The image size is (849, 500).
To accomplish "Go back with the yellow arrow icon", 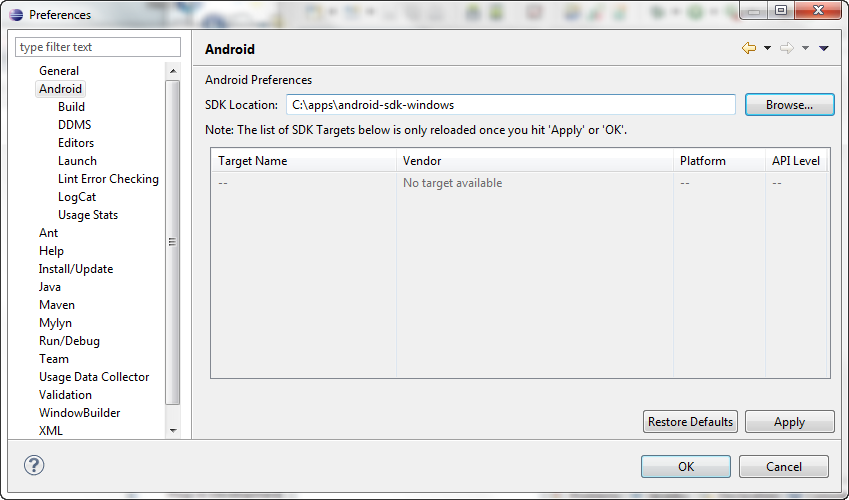I will (749, 48).
